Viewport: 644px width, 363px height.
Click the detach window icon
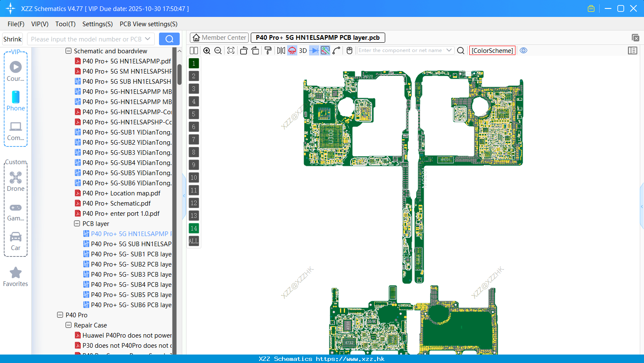coord(635,38)
